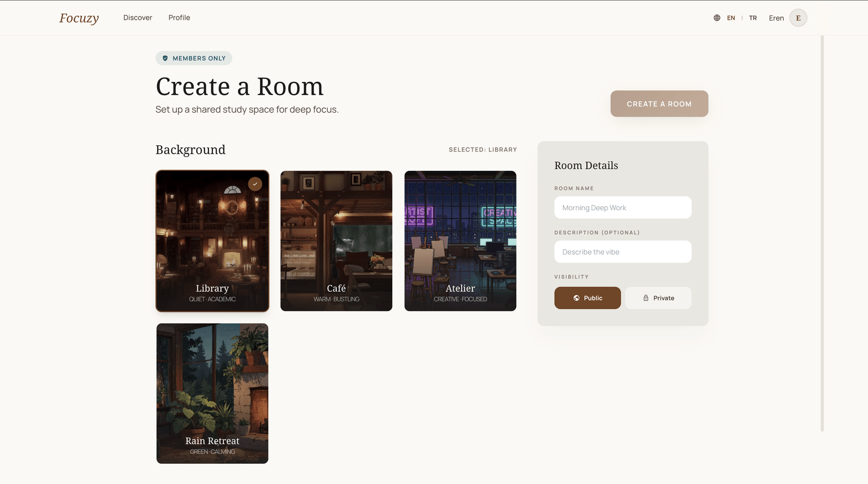Pick the Rain Retreat background
The image size is (868, 484).
pyautogui.click(x=212, y=394)
